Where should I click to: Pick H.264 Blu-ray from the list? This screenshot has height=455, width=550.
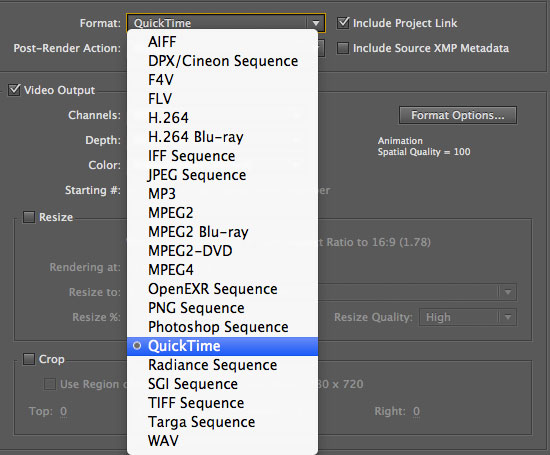[x=222, y=137]
